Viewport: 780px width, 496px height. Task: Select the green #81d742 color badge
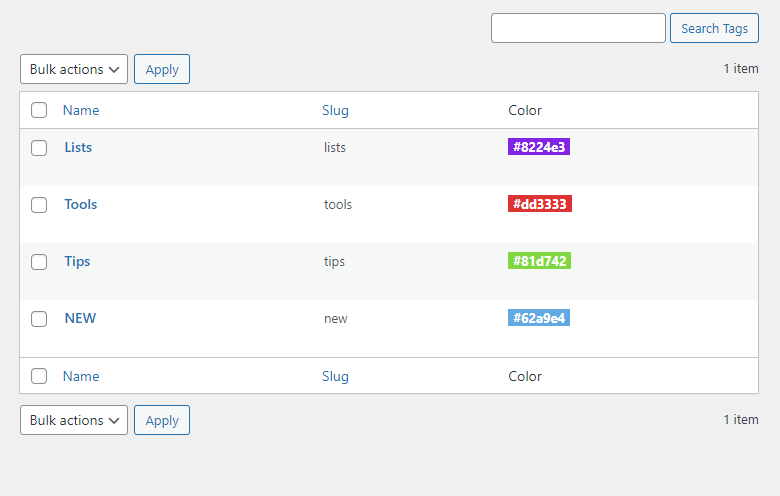[539, 261]
